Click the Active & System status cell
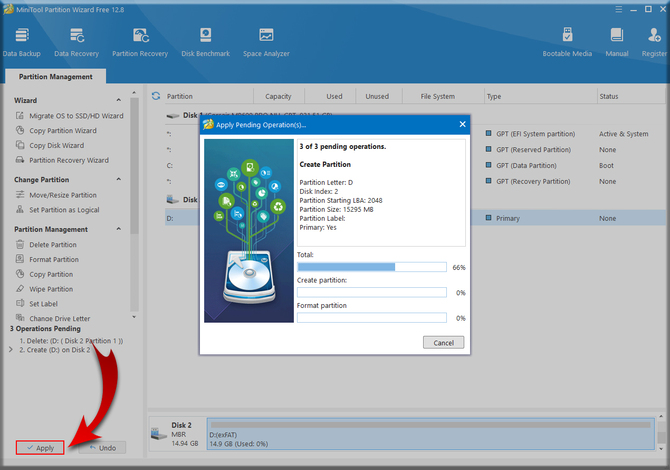This screenshot has height=470, width=670. [623, 134]
